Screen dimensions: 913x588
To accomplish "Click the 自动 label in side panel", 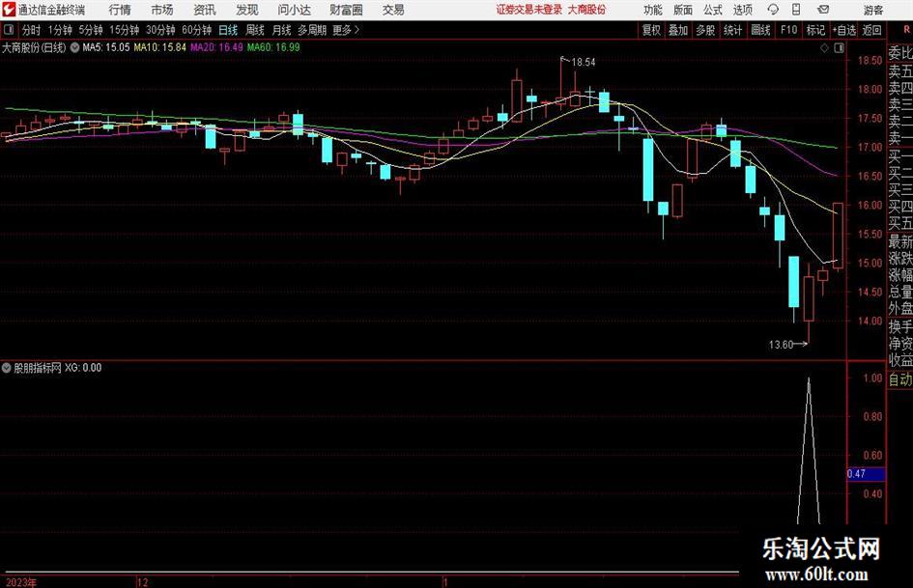I will pyautogui.click(x=900, y=379).
